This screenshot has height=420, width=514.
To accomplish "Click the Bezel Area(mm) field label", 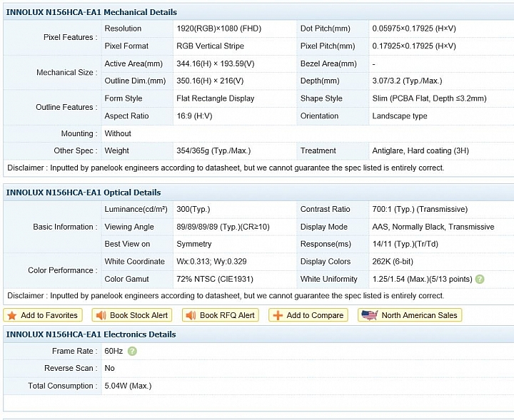I will coord(328,63).
